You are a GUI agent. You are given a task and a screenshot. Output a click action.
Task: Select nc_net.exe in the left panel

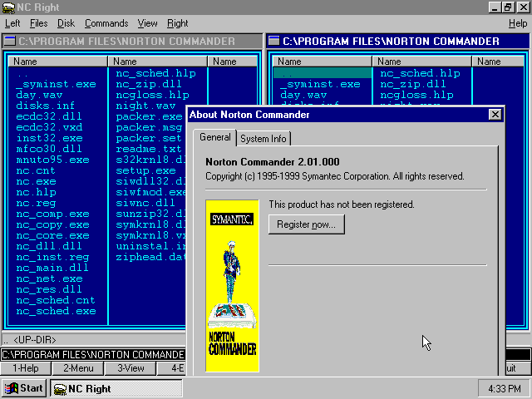click(x=49, y=279)
